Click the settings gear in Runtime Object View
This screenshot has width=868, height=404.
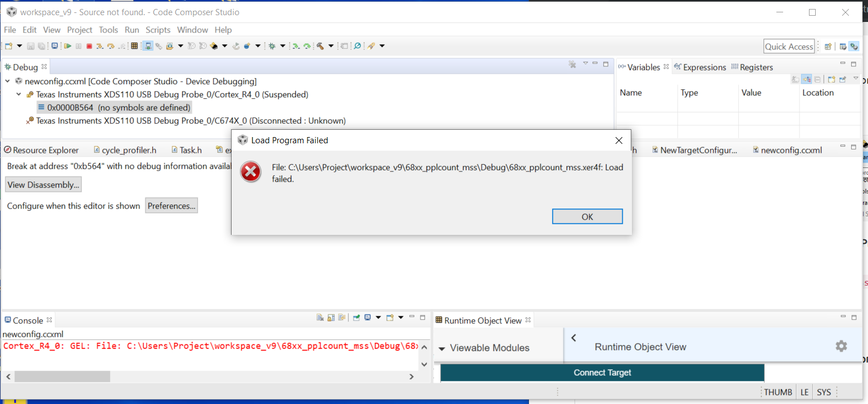[x=841, y=346]
